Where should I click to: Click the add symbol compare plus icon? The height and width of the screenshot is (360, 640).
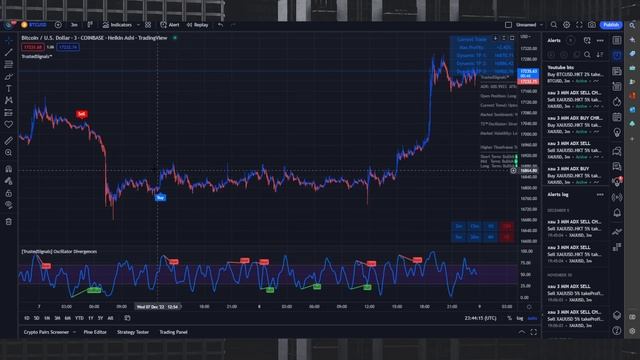point(58,25)
